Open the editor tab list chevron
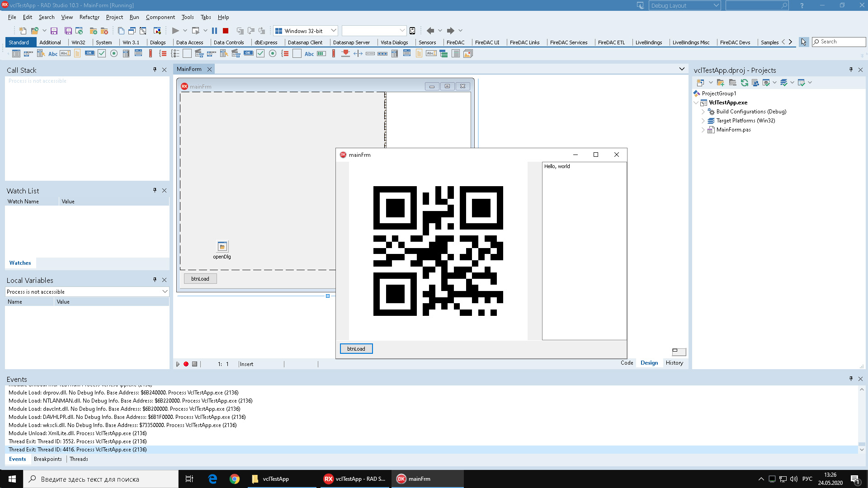 click(682, 69)
